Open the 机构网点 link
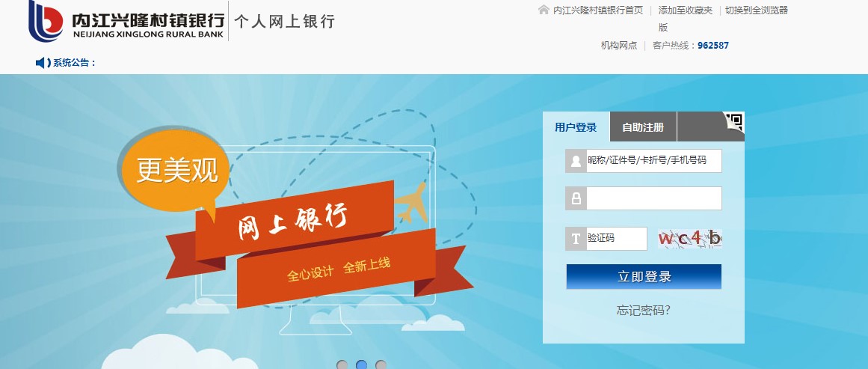Screen dimensions: 868x369 point(619,46)
